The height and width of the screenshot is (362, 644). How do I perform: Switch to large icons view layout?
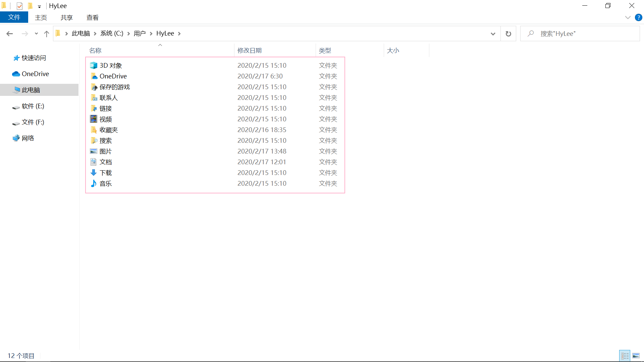(x=636, y=356)
